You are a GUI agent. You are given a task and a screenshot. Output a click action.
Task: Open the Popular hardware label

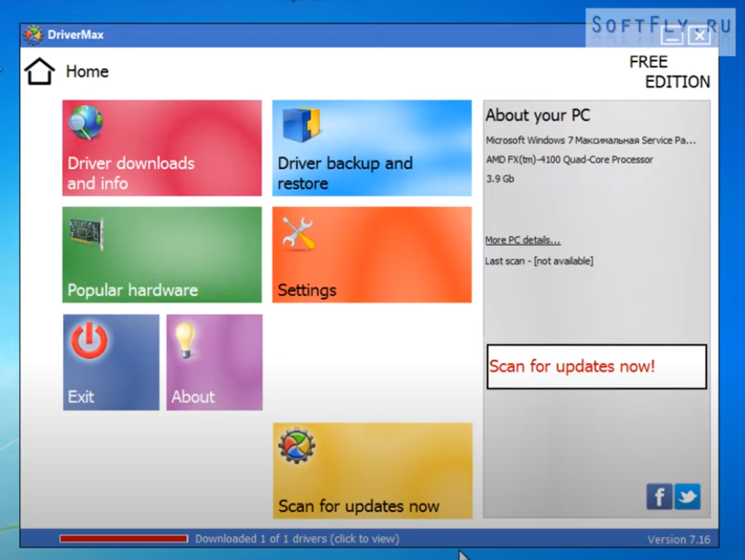[x=132, y=290]
